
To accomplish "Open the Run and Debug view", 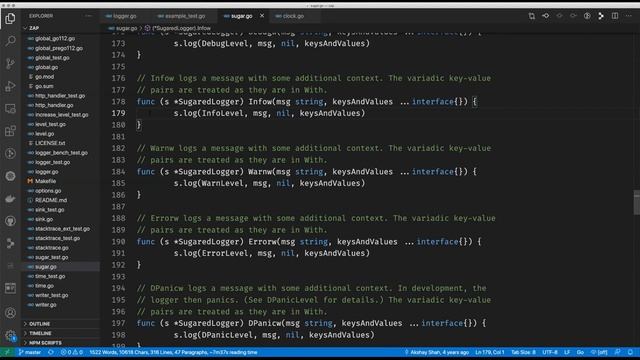I will (x=11, y=86).
